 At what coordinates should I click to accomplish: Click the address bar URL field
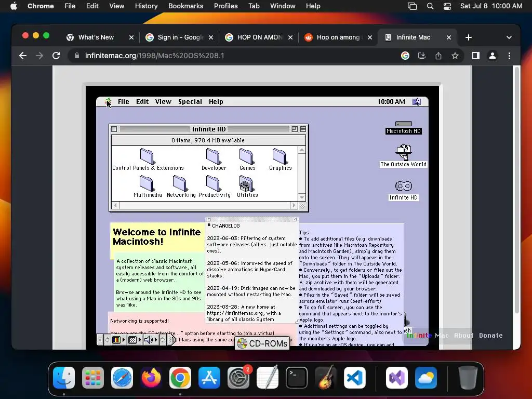(234, 56)
